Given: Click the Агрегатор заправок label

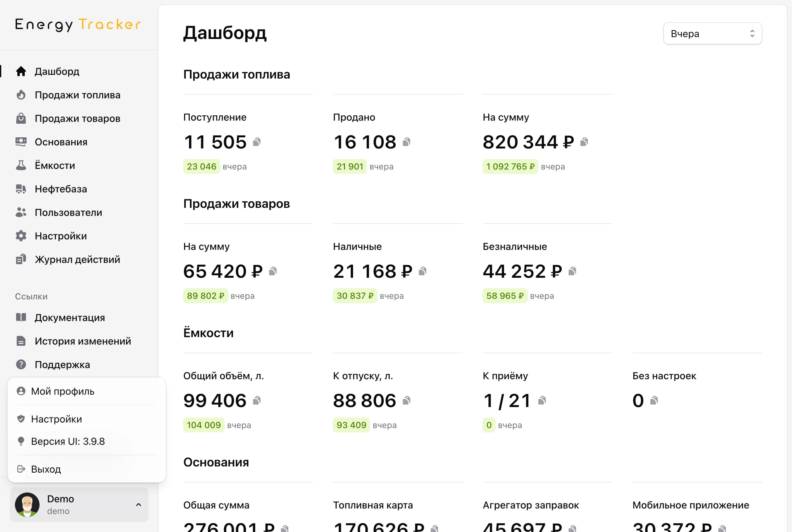Looking at the screenshot, I should coord(531,505).
